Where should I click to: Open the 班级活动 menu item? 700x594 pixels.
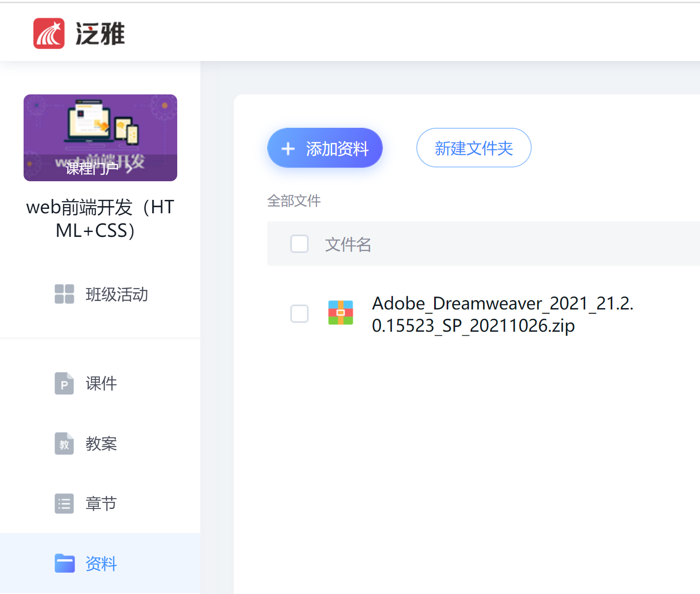(117, 294)
